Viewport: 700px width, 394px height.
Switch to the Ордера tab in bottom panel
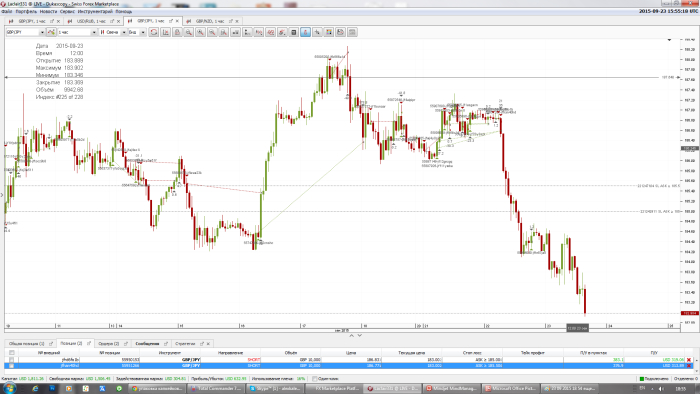click(108, 344)
